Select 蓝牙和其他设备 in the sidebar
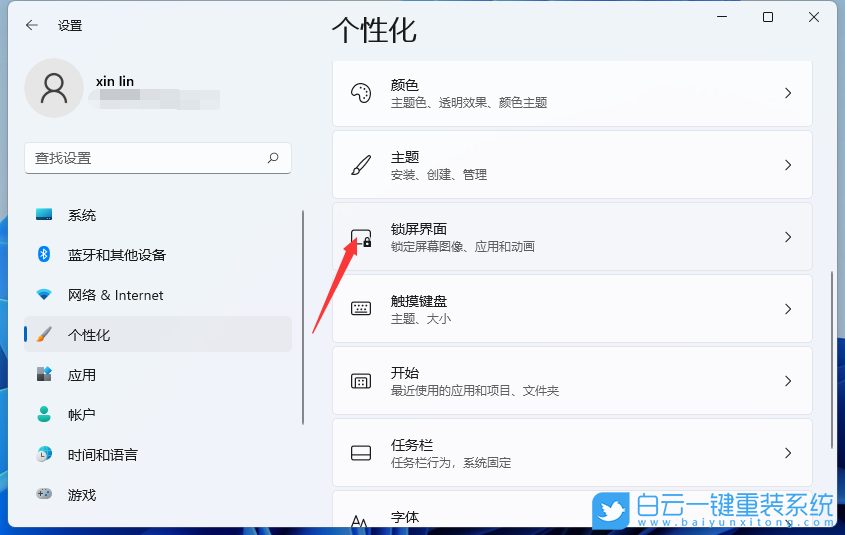This screenshot has width=845, height=535. [158, 255]
